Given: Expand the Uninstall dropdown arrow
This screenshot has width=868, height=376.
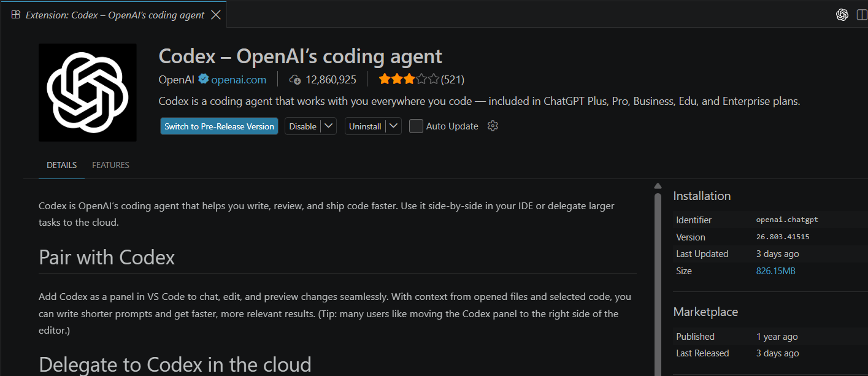Looking at the screenshot, I should 394,126.
